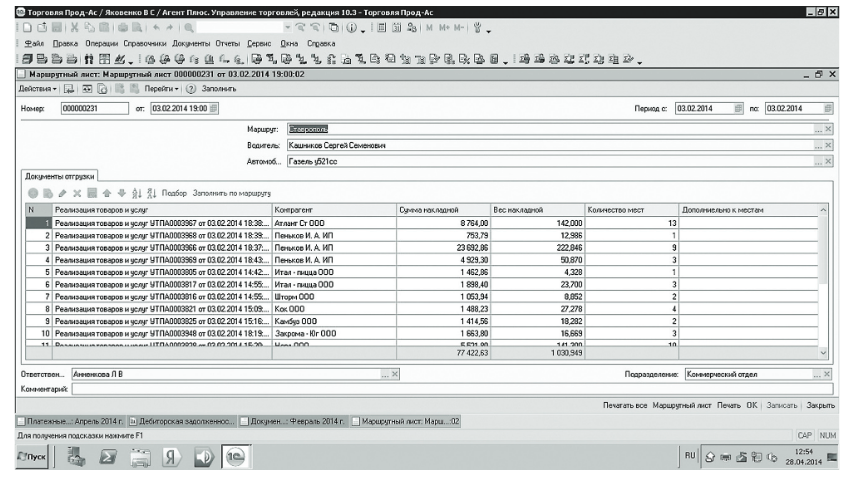
Task: Switch to the Дебиторская задолженность window tab
Action: coord(182,422)
